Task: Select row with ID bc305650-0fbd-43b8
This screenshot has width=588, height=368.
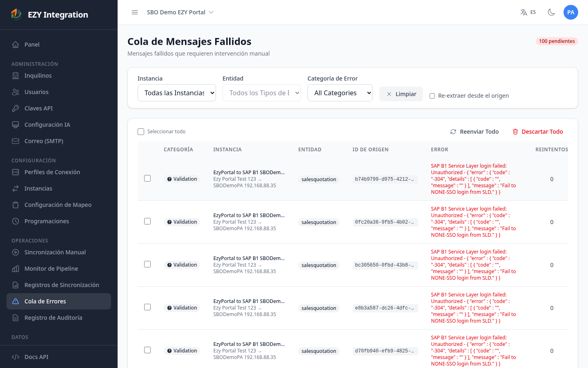Action: [147, 264]
